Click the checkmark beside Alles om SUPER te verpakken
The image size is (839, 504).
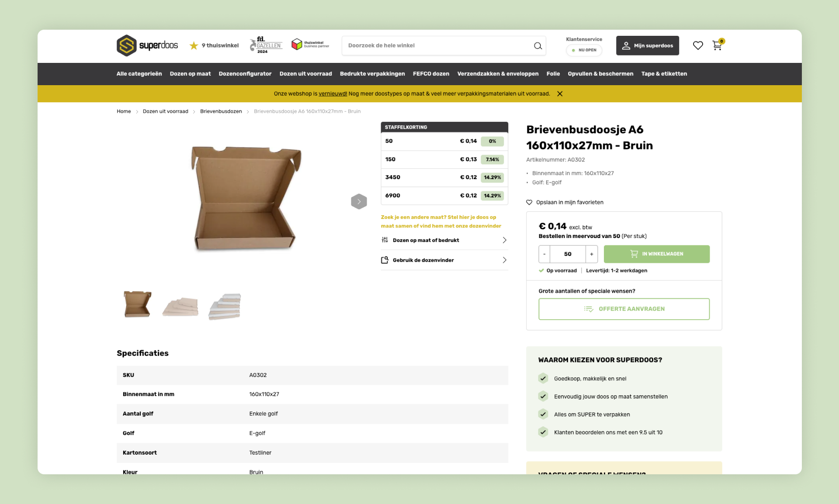click(543, 414)
